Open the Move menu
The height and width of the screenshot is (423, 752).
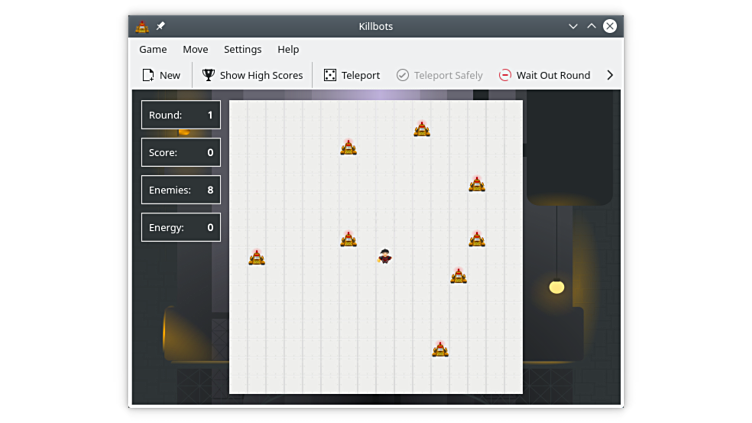coord(195,49)
